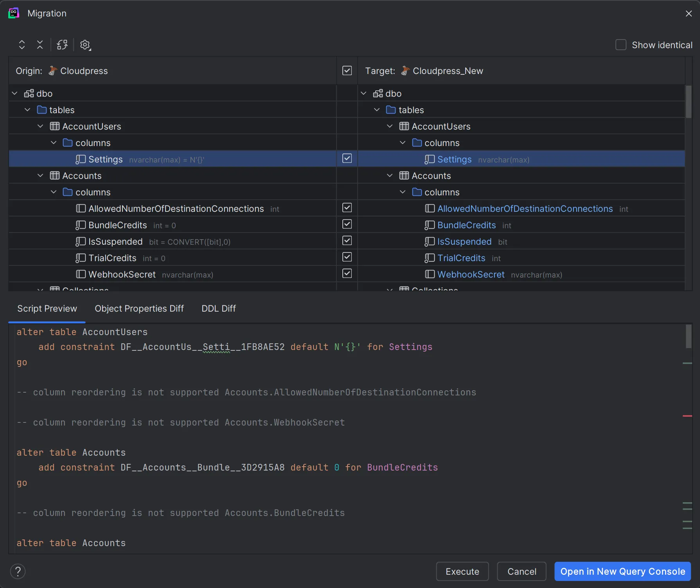
Task: Toggle the Show identical checkbox
Action: click(x=621, y=45)
